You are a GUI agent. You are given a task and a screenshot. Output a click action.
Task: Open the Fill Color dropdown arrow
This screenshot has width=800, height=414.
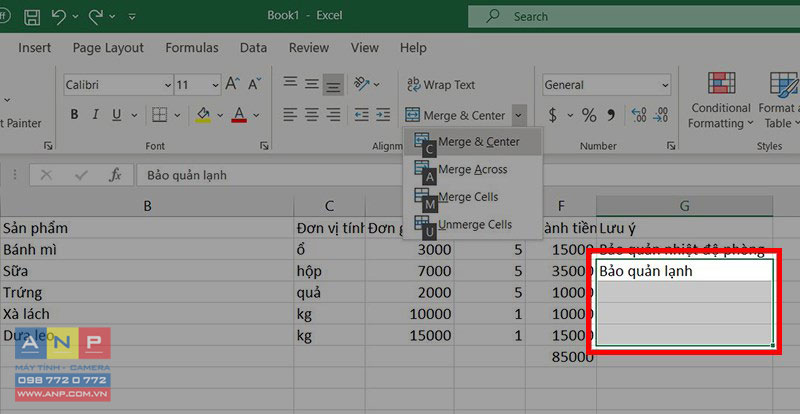[220, 115]
